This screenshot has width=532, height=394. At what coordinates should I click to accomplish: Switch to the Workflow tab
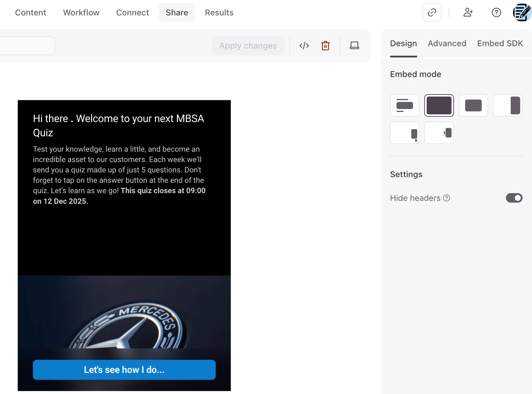(x=81, y=12)
